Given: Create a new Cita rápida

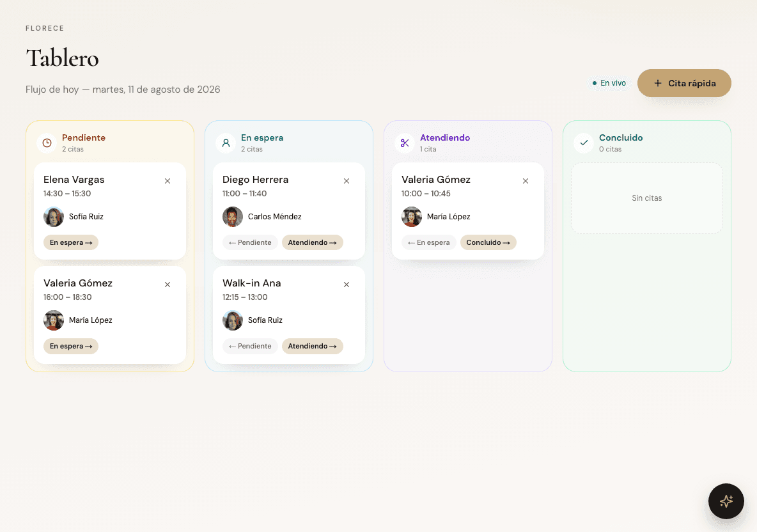Looking at the screenshot, I should 684,83.
